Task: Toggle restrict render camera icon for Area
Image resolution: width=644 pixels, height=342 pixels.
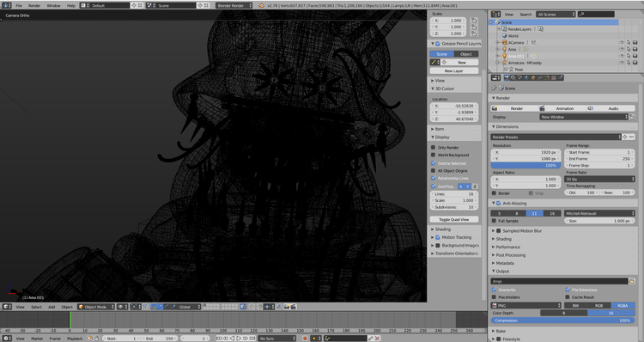Action: tap(635, 49)
